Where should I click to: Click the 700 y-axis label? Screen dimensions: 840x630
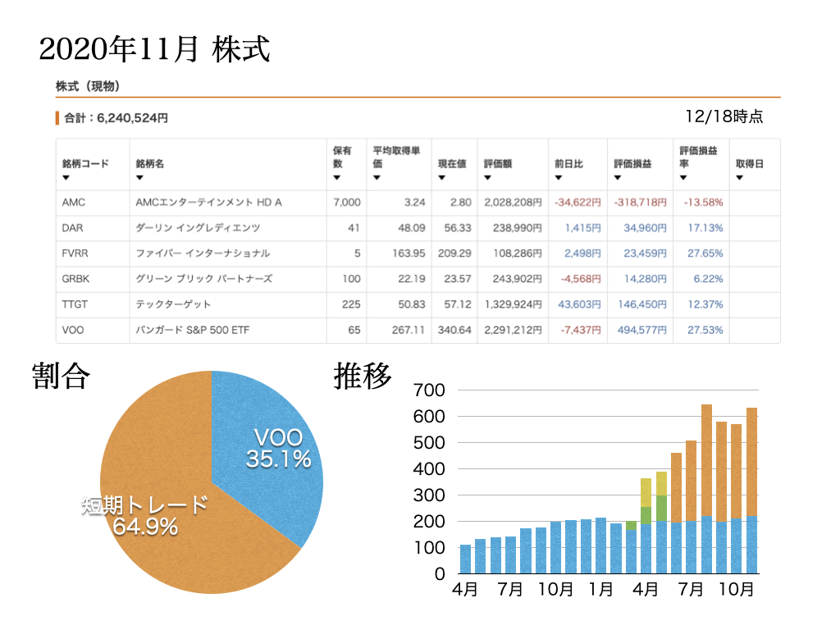click(428, 390)
